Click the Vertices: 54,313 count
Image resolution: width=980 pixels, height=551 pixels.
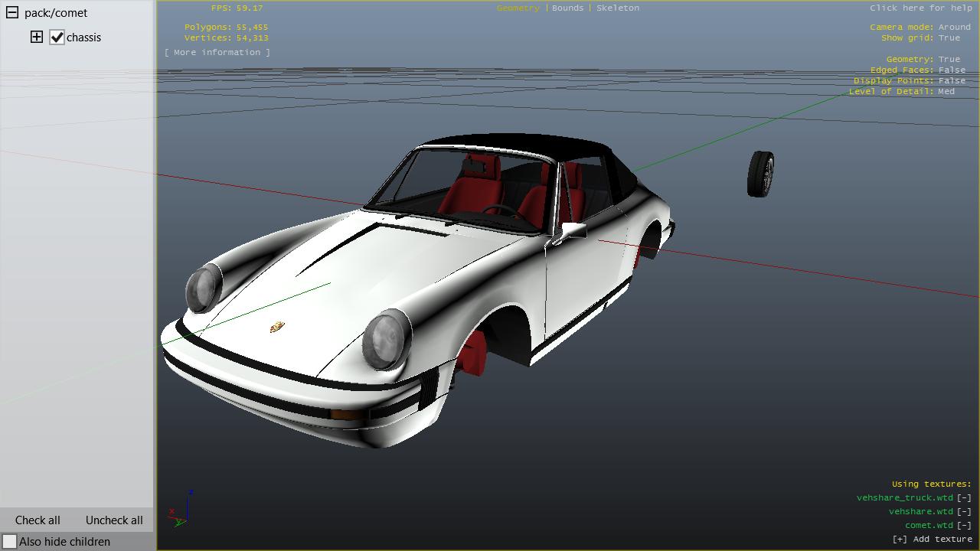[226, 37]
